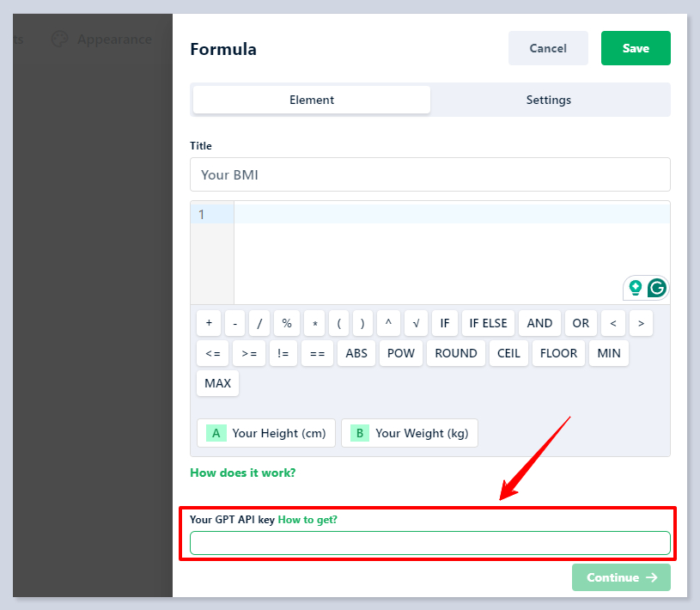Insert the not-equal operator
The width and height of the screenshot is (700, 610).
pos(283,353)
